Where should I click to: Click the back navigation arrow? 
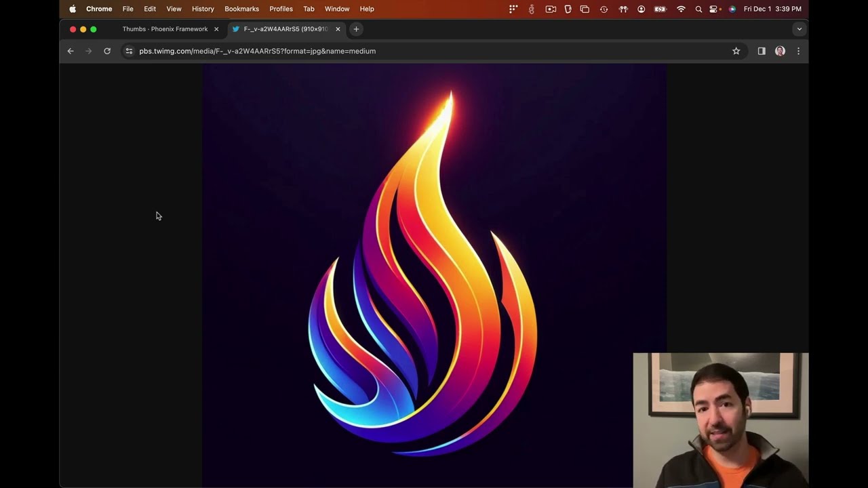click(71, 51)
